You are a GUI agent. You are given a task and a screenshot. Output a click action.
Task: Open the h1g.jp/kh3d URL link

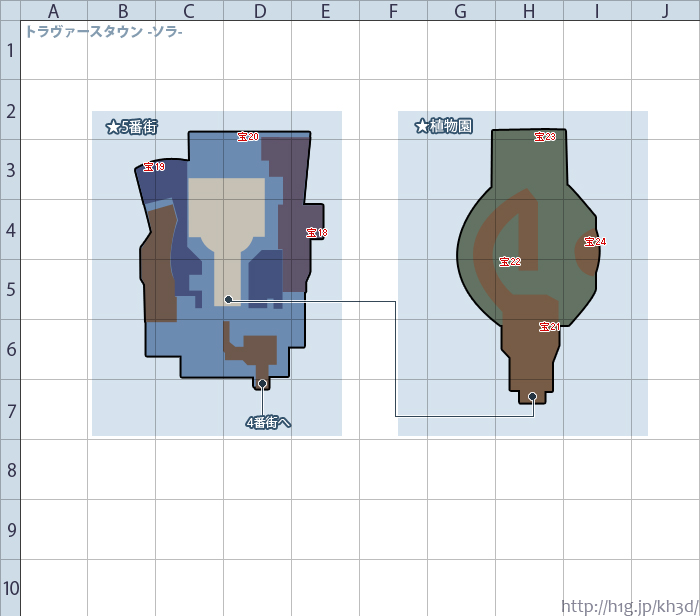coord(629,606)
